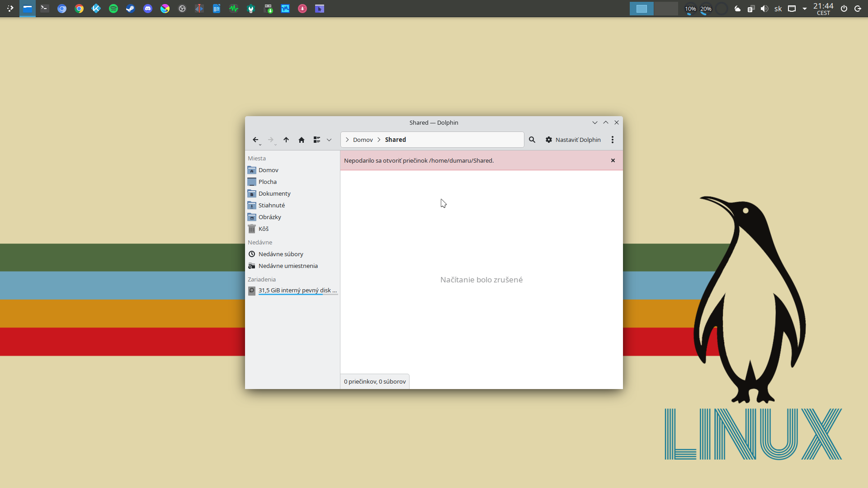The width and height of the screenshot is (868, 488).
Task: Dismiss the folder open error message
Action: tap(613, 160)
